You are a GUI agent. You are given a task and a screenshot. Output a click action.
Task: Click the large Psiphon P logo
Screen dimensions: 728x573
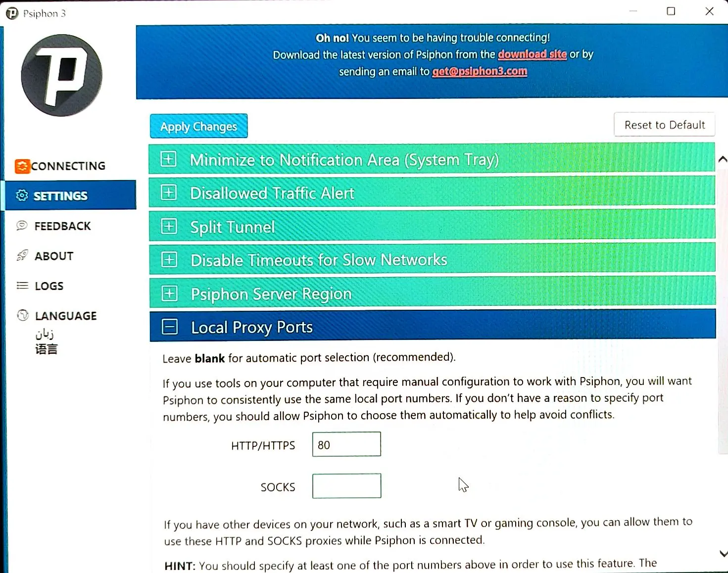62,75
